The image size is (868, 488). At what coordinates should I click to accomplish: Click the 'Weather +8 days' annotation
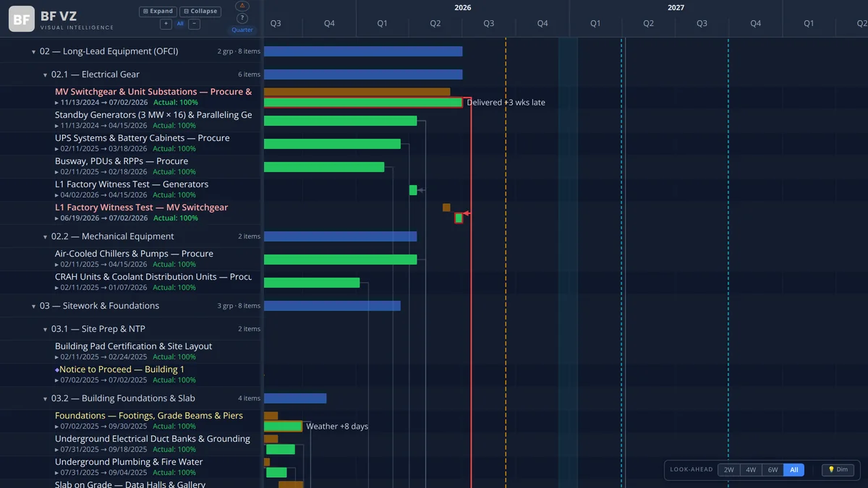pyautogui.click(x=337, y=427)
